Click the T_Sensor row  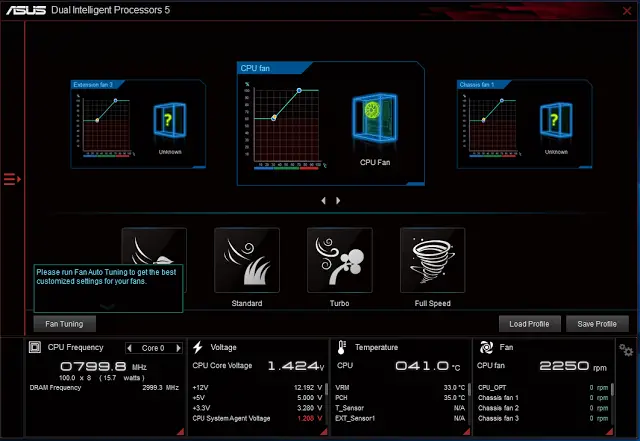(x=400, y=408)
